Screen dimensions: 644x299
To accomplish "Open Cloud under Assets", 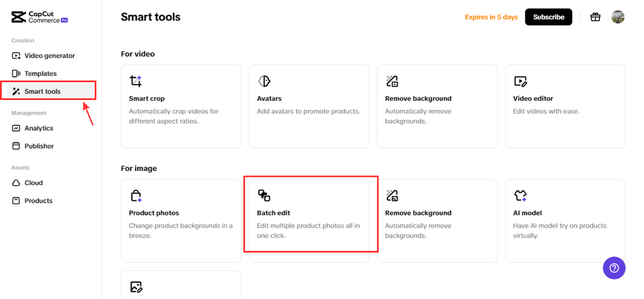I will [32, 182].
